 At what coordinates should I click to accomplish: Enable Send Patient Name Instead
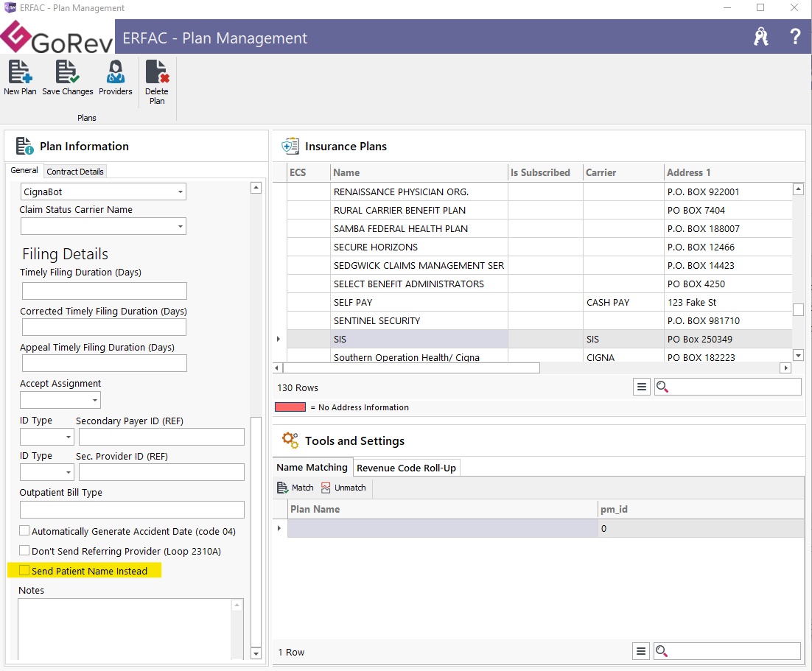click(x=24, y=570)
